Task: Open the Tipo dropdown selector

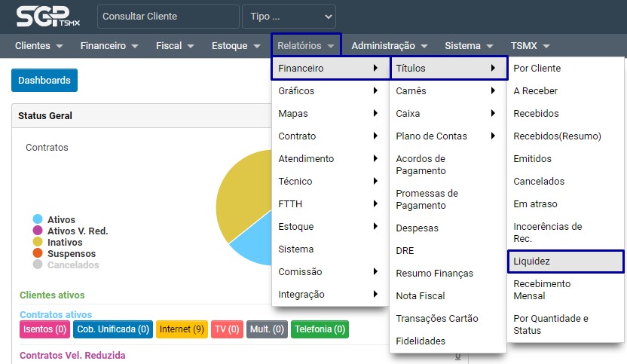Action: [x=289, y=17]
